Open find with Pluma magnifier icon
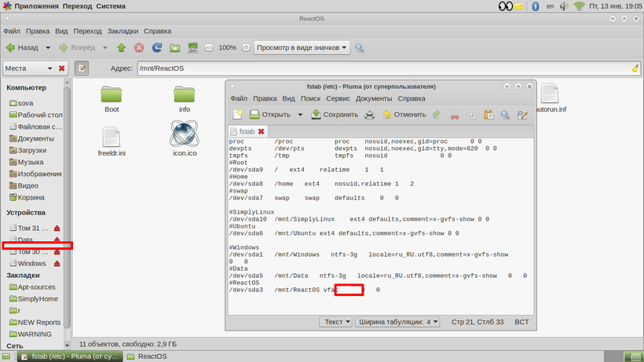This screenshot has height=362, width=644. tap(505, 115)
